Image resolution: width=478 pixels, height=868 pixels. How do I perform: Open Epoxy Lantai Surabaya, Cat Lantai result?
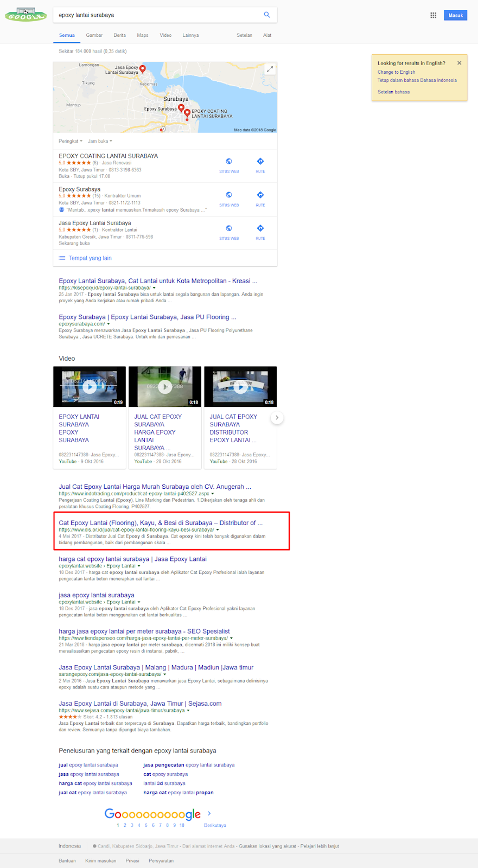[158, 281]
